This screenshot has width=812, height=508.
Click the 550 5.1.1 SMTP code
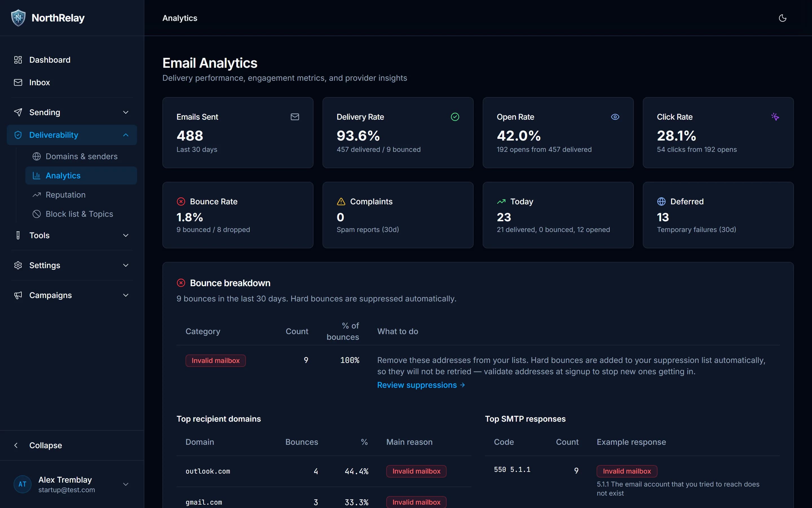point(512,469)
